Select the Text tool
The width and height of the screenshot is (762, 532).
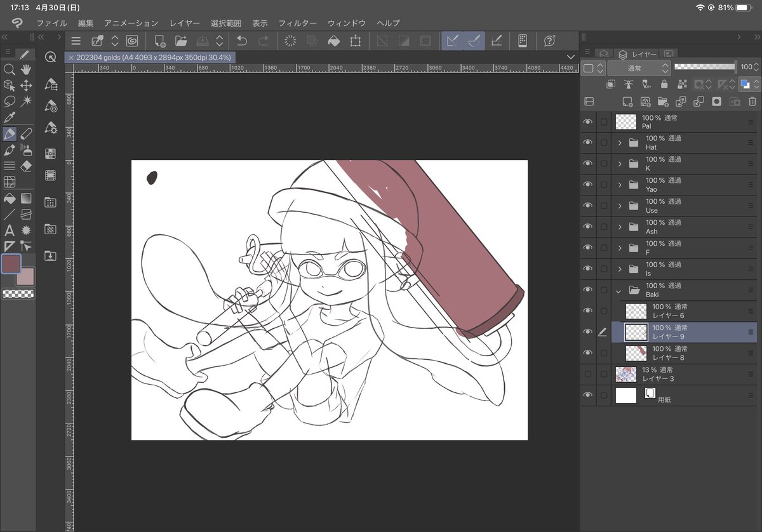tap(9, 230)
